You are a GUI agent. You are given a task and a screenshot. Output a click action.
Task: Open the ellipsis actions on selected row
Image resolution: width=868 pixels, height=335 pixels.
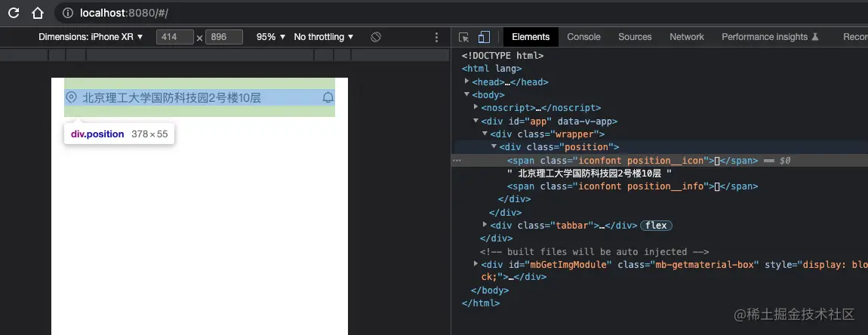pyautogui.click(x=457, y=161)
